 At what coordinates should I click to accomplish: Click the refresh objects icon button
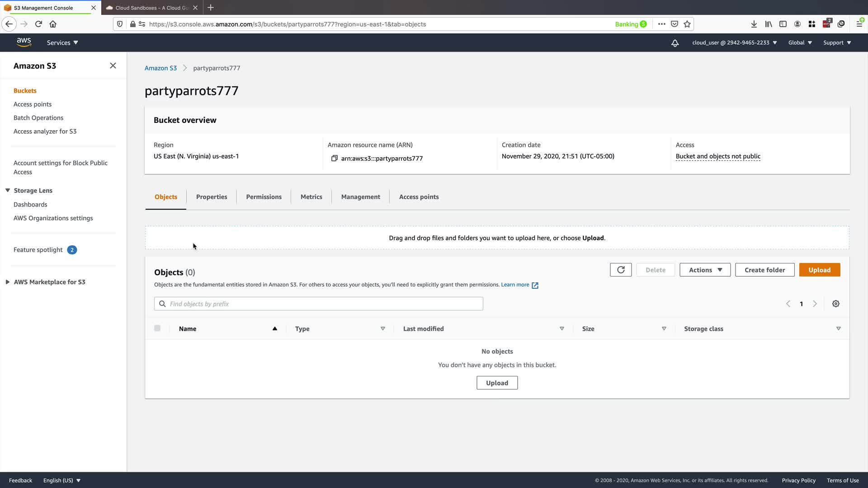coord(621,270)
